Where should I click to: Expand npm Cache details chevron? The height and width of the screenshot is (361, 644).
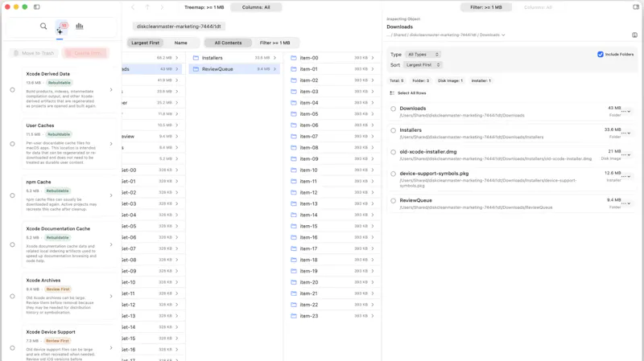[x=111, y=195]
